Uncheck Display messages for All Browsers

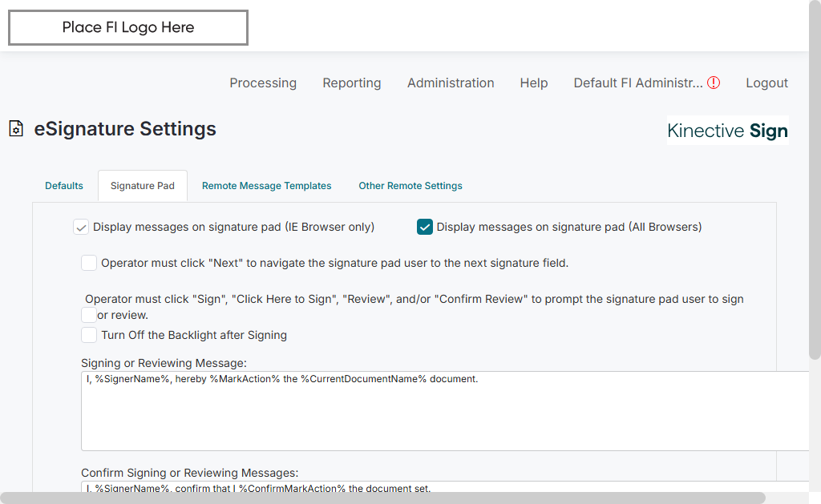(425, 227)
